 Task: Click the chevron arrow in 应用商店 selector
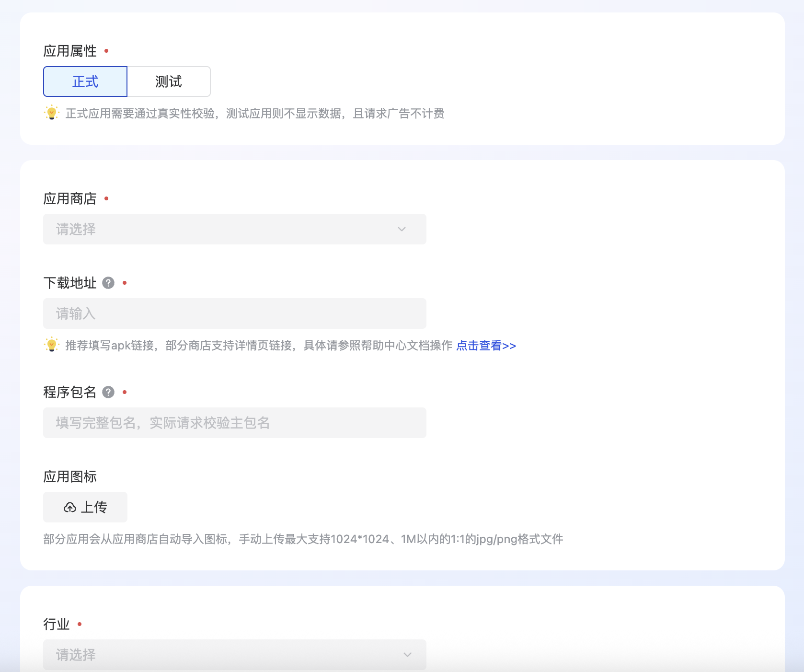pyautogui.click(x=402, y=229)
